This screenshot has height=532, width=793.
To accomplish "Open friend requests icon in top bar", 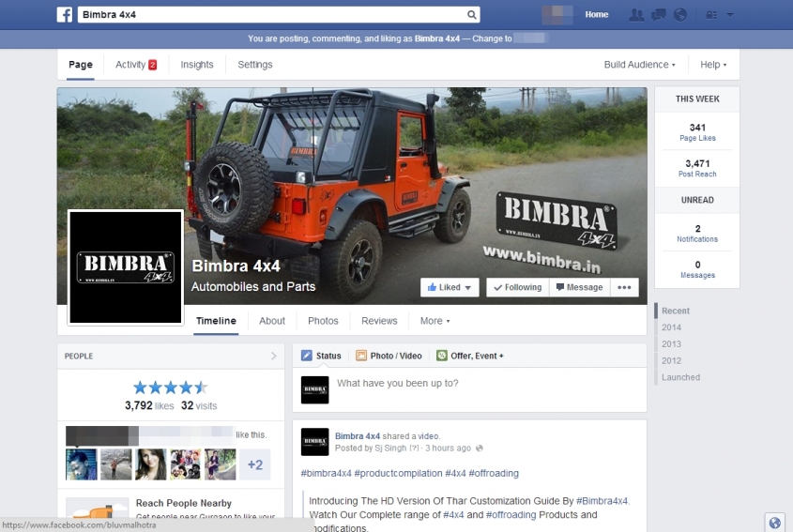I will [637, 15].
